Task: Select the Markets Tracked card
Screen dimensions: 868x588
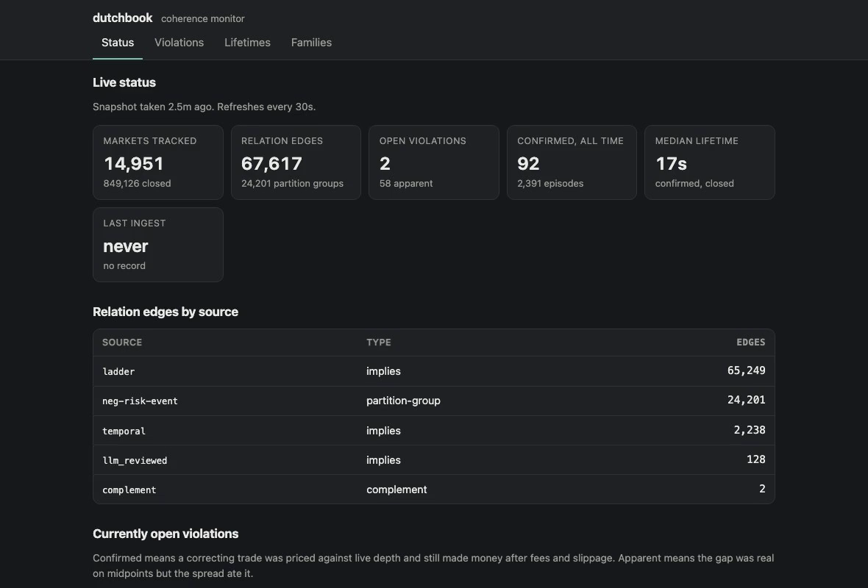Action: coord(157,162)
